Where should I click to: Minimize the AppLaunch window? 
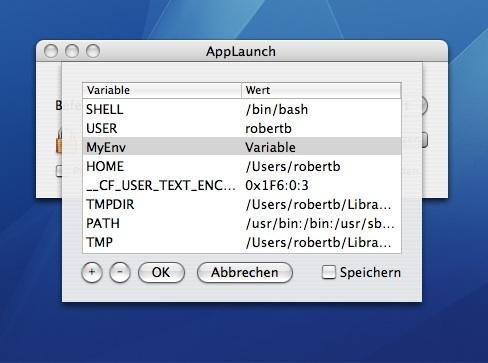pos(72,51)
